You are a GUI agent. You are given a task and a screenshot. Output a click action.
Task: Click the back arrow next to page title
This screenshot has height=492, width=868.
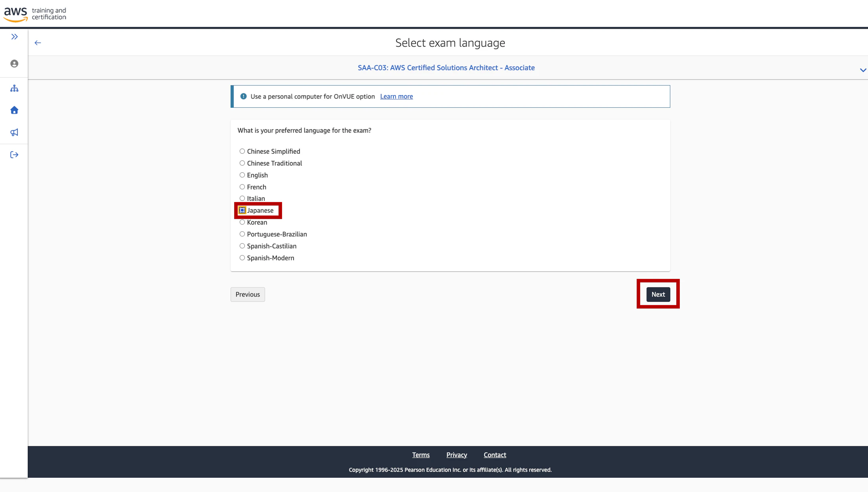tap(38, 43)
